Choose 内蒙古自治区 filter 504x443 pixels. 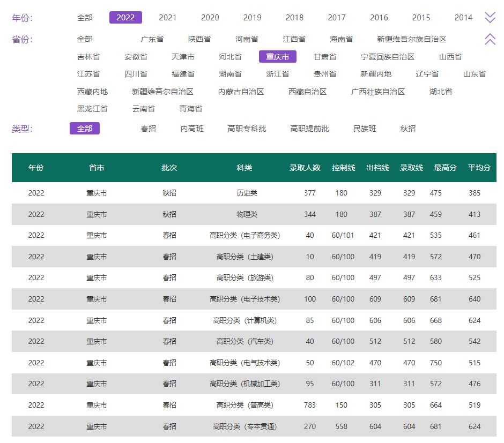point(241,92)
